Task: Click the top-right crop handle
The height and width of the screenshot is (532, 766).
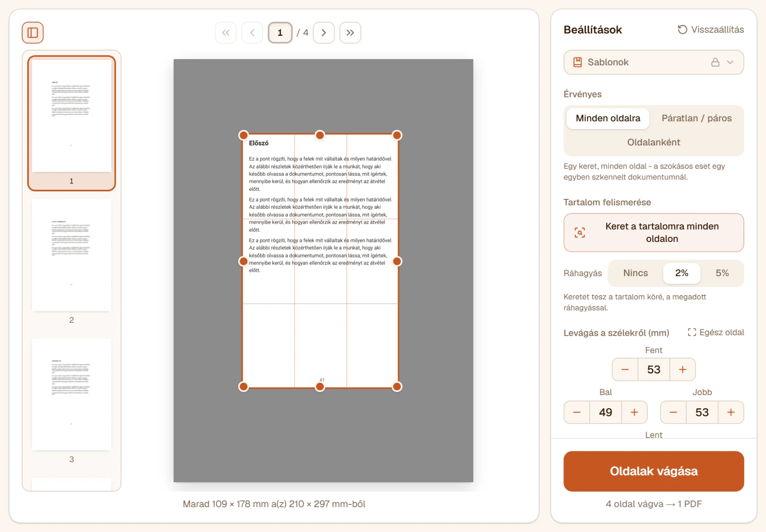Action: pos(397,135)
